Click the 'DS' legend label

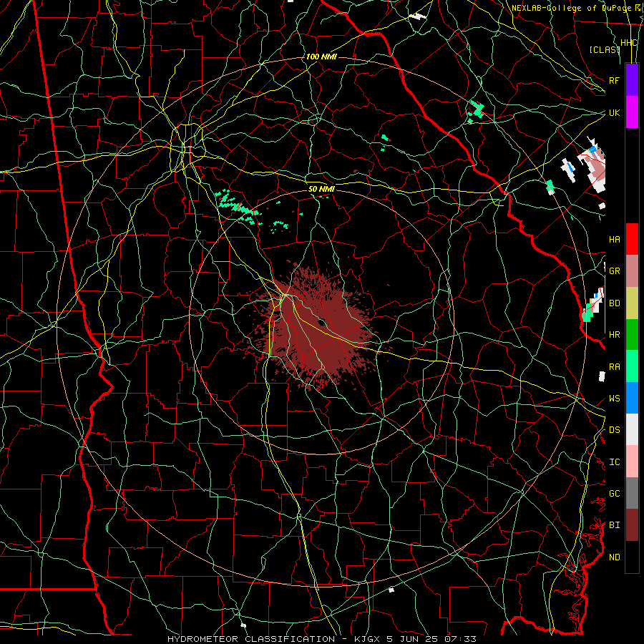(x=614, y=430)
